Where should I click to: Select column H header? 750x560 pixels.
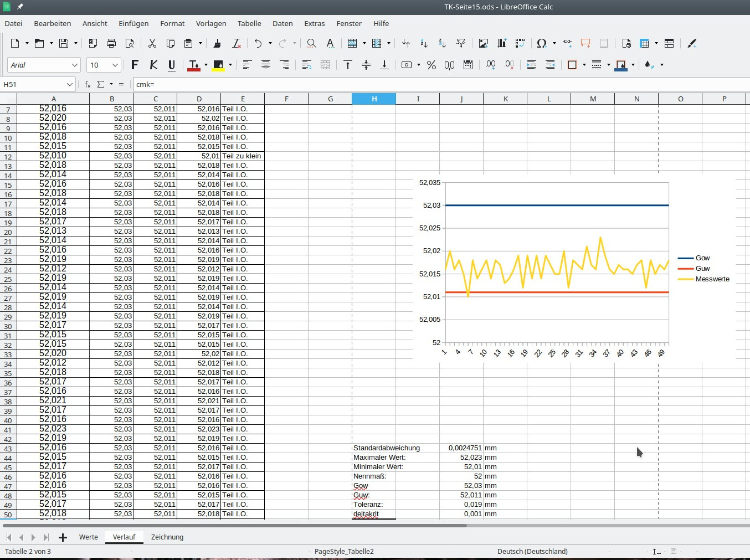pyautogui.click(x=374, y=99)
